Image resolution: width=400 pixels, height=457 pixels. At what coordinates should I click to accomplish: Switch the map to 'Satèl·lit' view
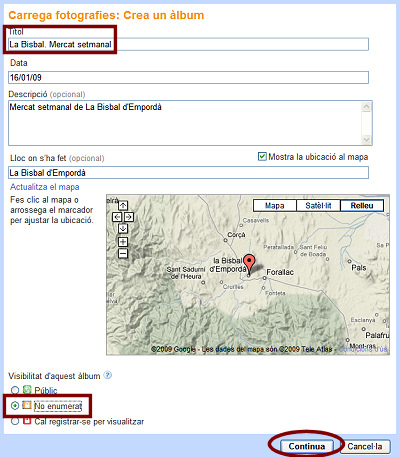pos(318,206)
